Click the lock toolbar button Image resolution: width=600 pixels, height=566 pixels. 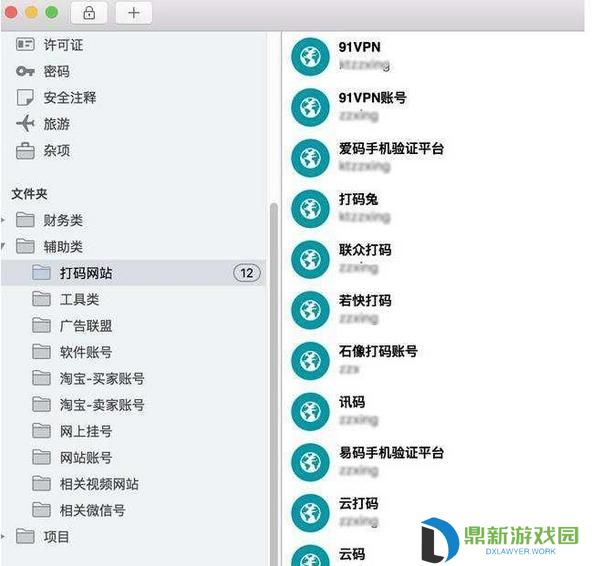click(x=89, y=13)
